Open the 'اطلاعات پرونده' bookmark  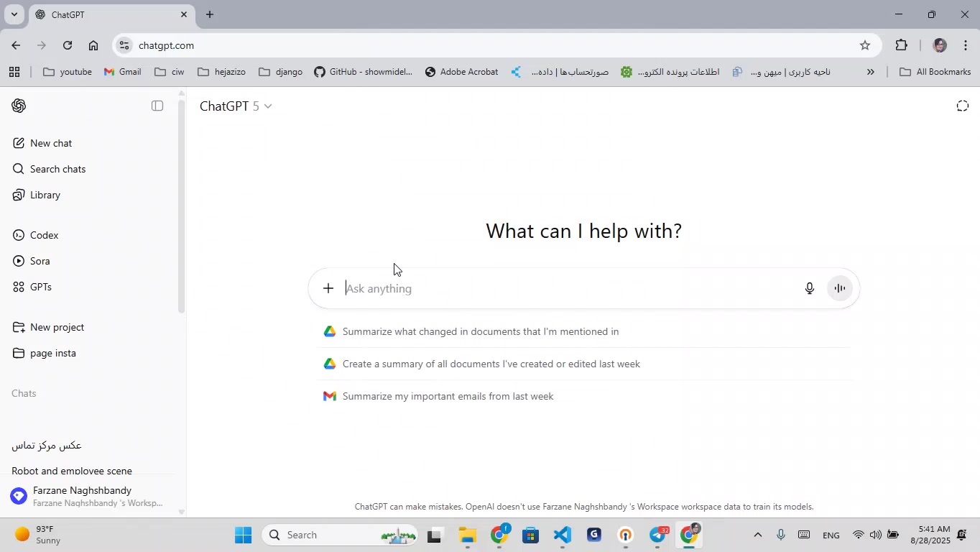(670, 72)
